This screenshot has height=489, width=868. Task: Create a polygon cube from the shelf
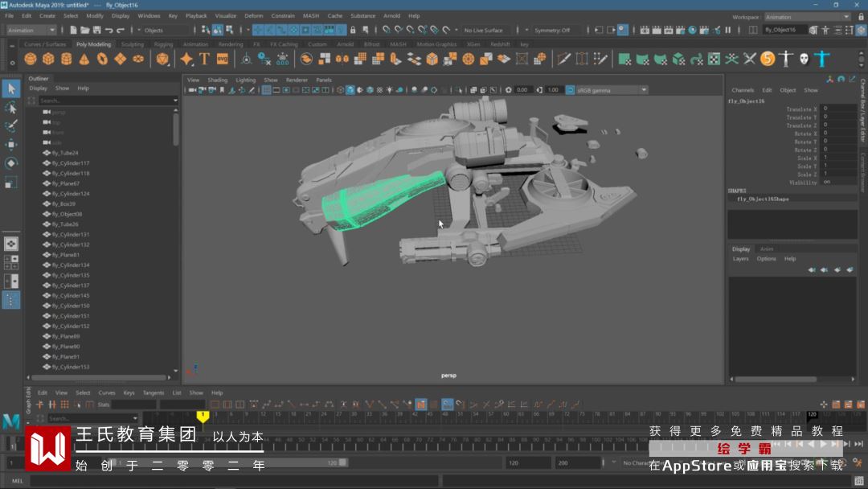click(49, 59)
